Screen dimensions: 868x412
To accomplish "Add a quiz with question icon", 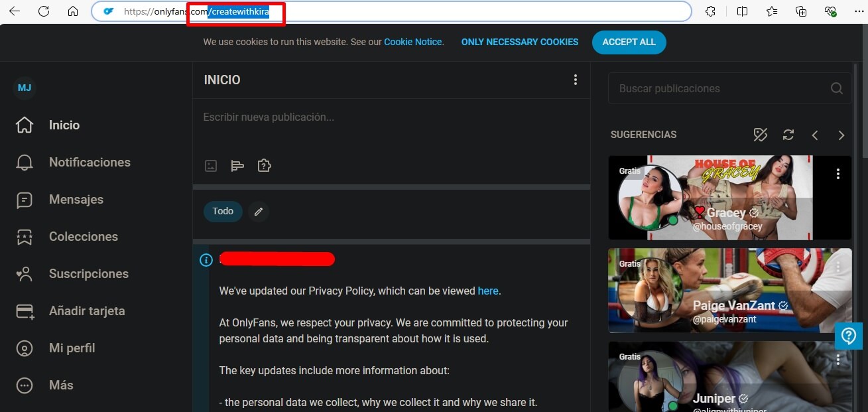I will [x=264, y=166].
